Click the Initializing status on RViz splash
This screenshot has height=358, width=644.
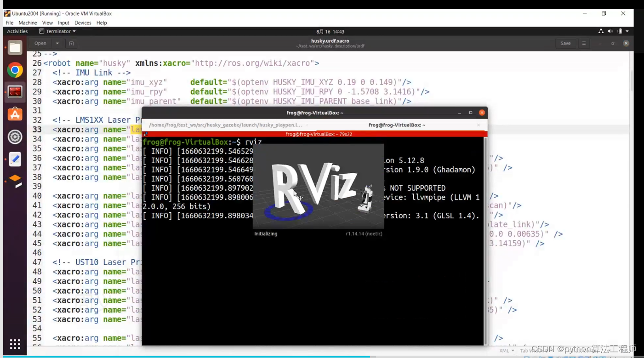266,234
